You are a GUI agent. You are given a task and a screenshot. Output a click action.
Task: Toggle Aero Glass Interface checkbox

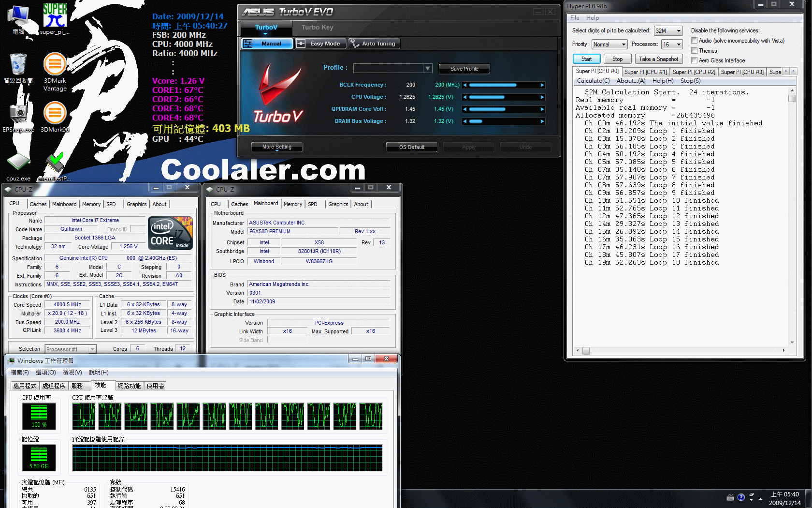tap(694, 60)
